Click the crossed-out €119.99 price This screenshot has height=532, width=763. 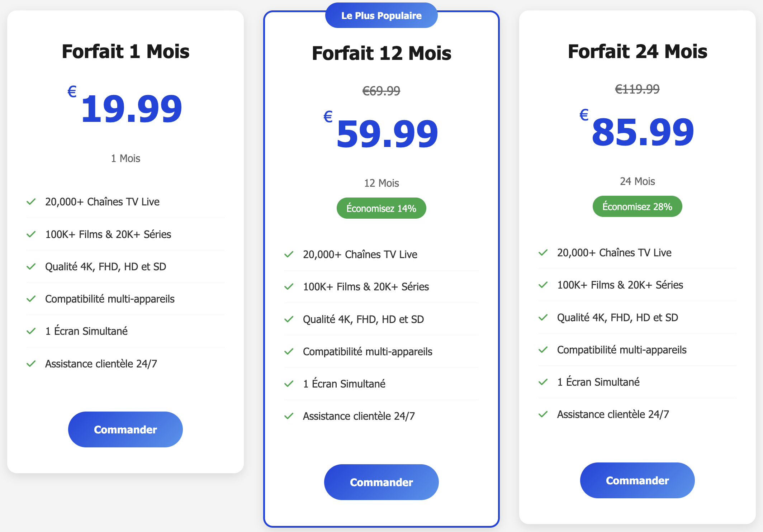point(637,89)
